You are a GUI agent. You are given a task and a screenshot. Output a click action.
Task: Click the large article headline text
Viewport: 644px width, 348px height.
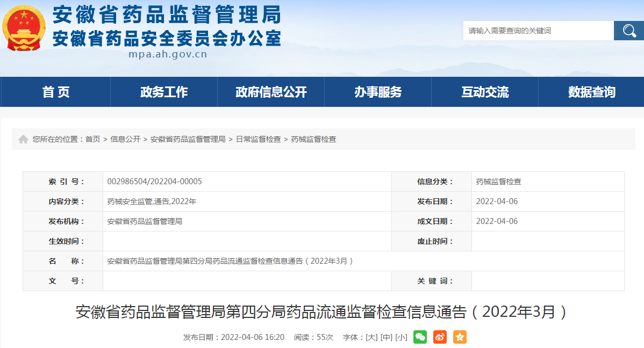coord(321,312)
